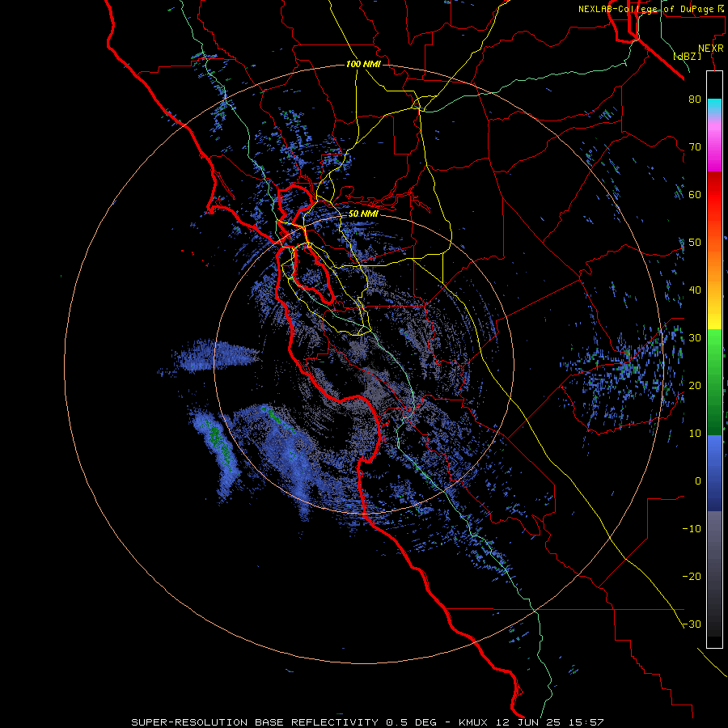This screenshot has height=728, width=728.
Task: Click the NEXR label above the legend
Action: coord(711,49)
